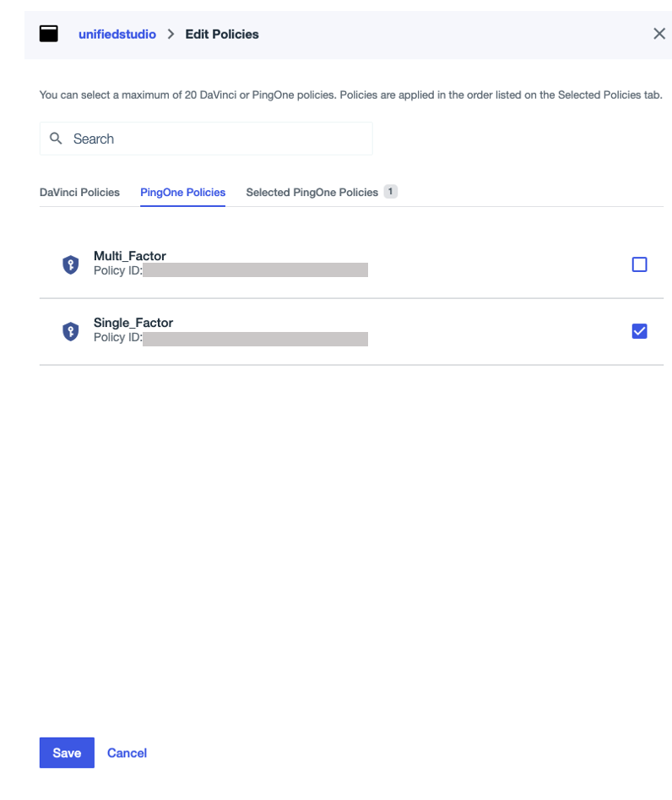Save the selected policies
Viewport: 672px width, 800px height.
coord(66,752)
